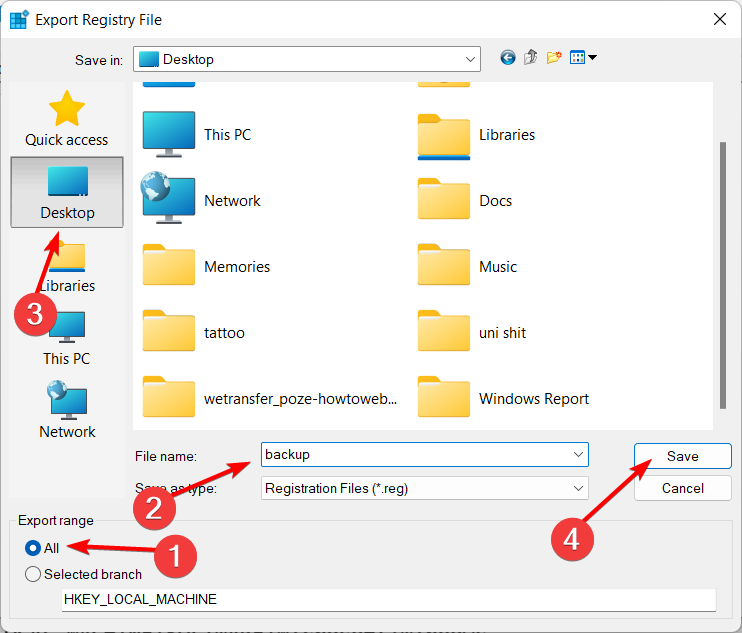Close the Export Registry File dialog

pos(720,19)
